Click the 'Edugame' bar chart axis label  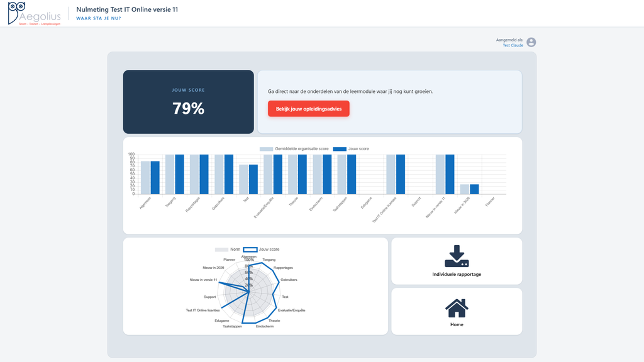[367, 203]
